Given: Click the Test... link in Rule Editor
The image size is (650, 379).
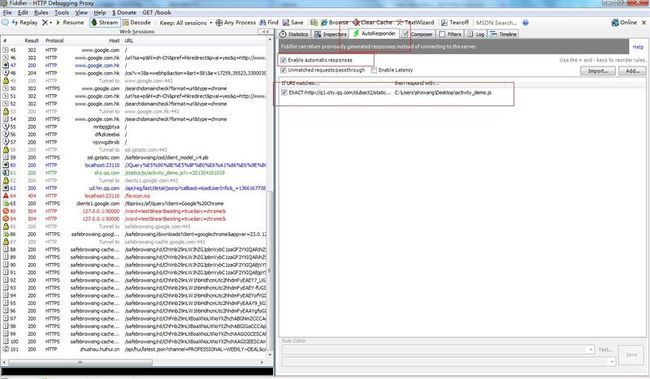Looking at the screenshot, I should coord(605,350).
